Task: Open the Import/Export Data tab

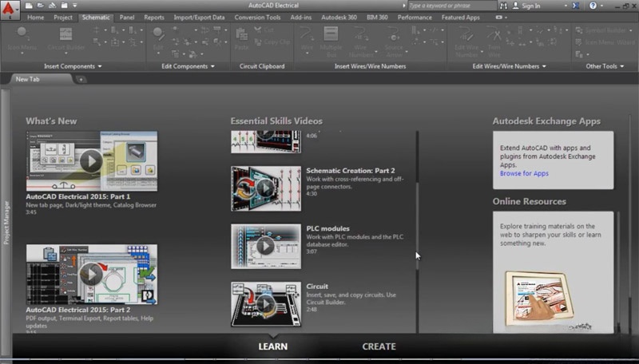Action: [x=199, y=18]
